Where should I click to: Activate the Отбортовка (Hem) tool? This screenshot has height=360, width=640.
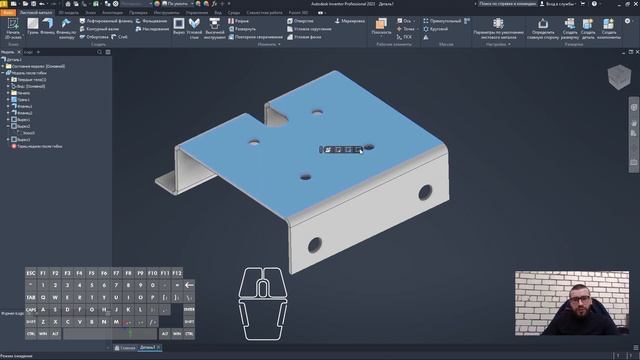(x=94, y=37)
